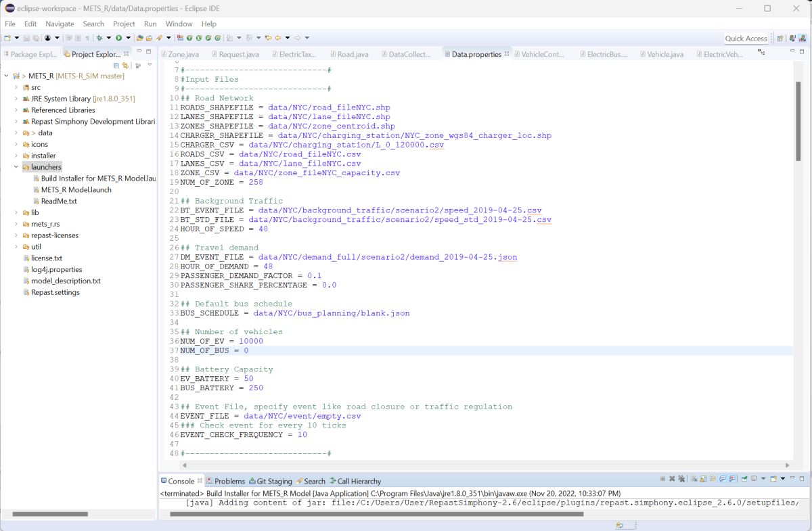Open the Run button dropdown arrow

[x=128, y=38]
